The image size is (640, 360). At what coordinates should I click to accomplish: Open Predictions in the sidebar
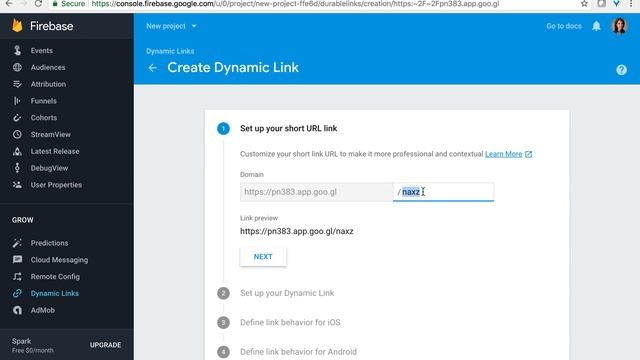(x=49, y=243)
